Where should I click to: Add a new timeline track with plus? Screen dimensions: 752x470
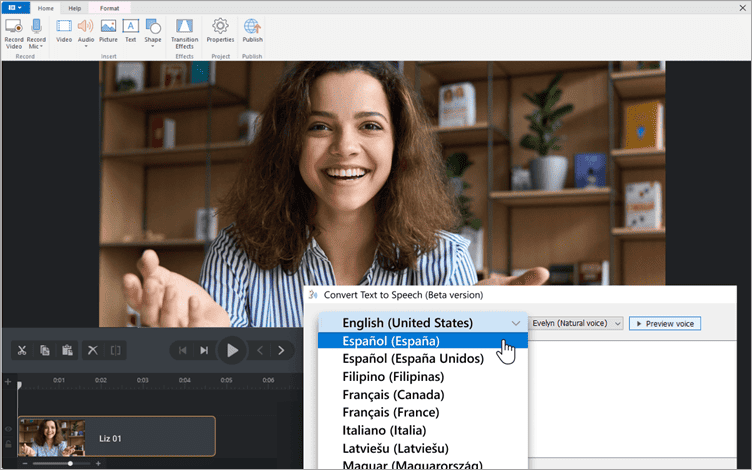[8, 382]
